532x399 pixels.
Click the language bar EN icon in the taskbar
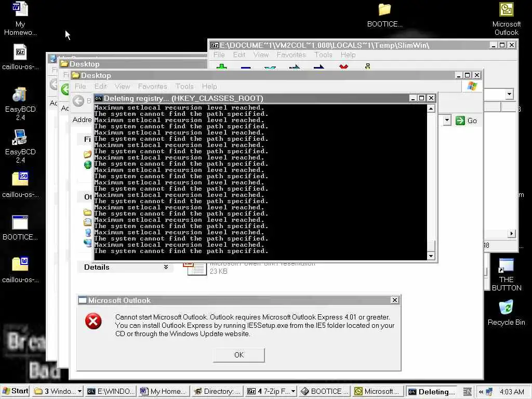pyautogui.click(x=467, y=392)
